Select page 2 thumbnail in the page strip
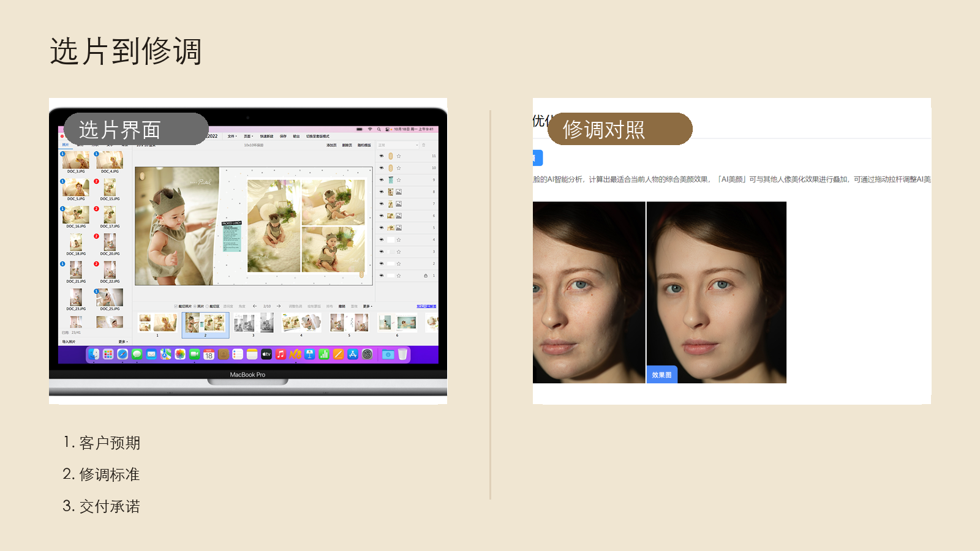This screenshot has width=980, height=551. click(205, 325)
